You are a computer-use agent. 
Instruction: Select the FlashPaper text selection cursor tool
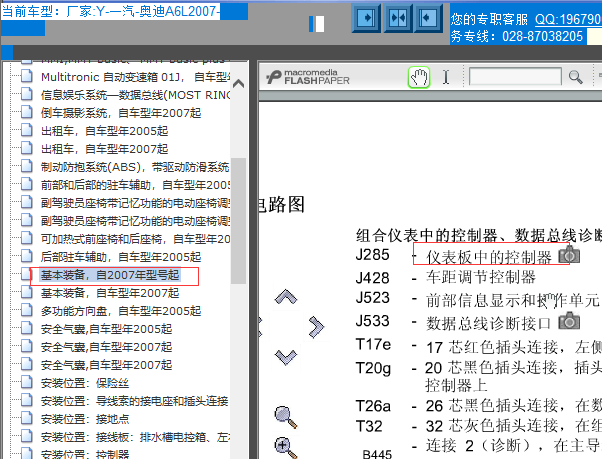[446, 77]
